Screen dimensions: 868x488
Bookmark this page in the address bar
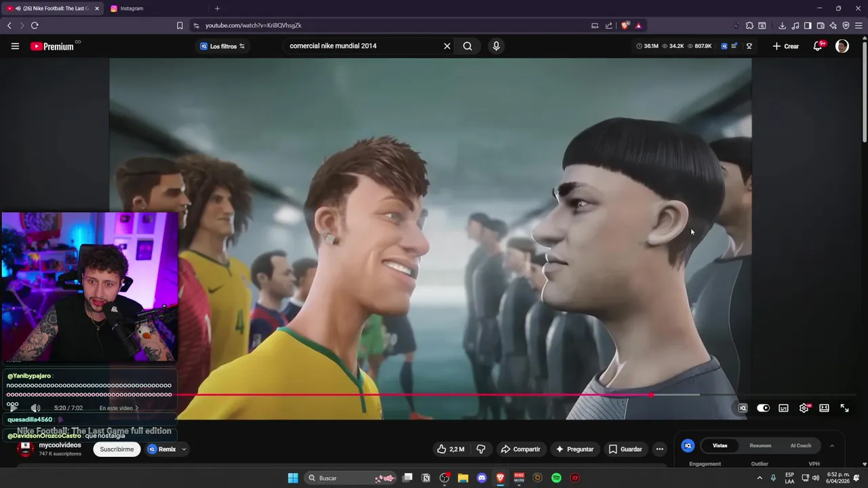point(180,26)
